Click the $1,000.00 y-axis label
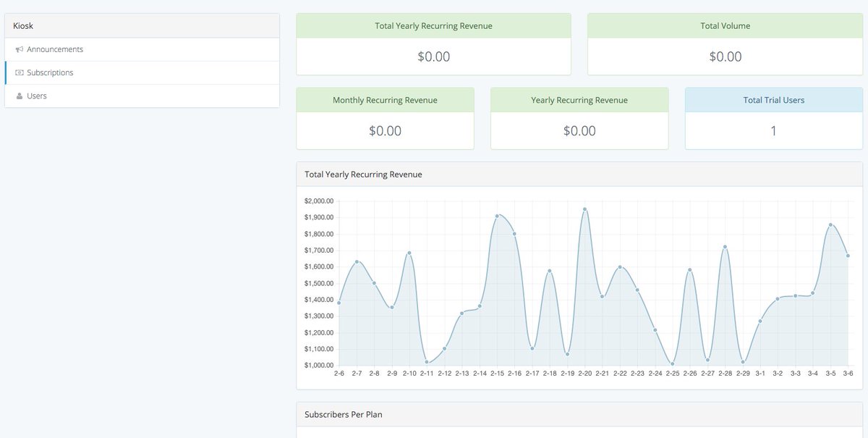The height and width of the screenshot is (438, 868). point(319,366)
